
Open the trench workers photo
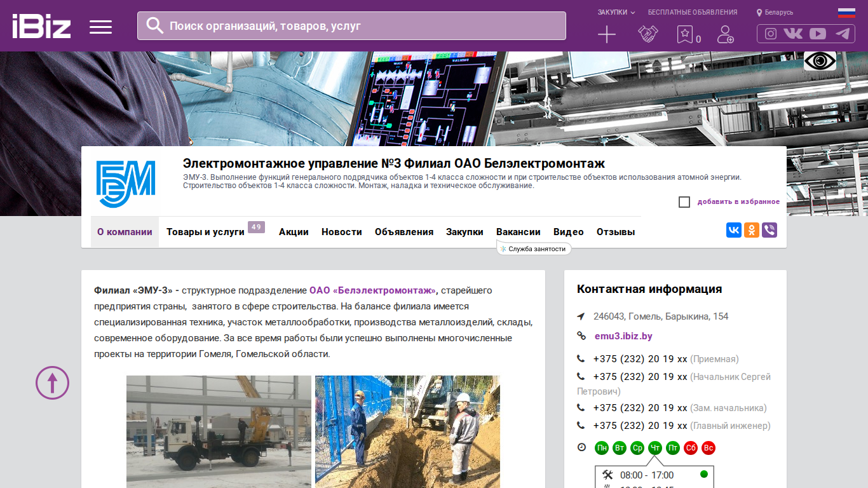tap(407, 431)
